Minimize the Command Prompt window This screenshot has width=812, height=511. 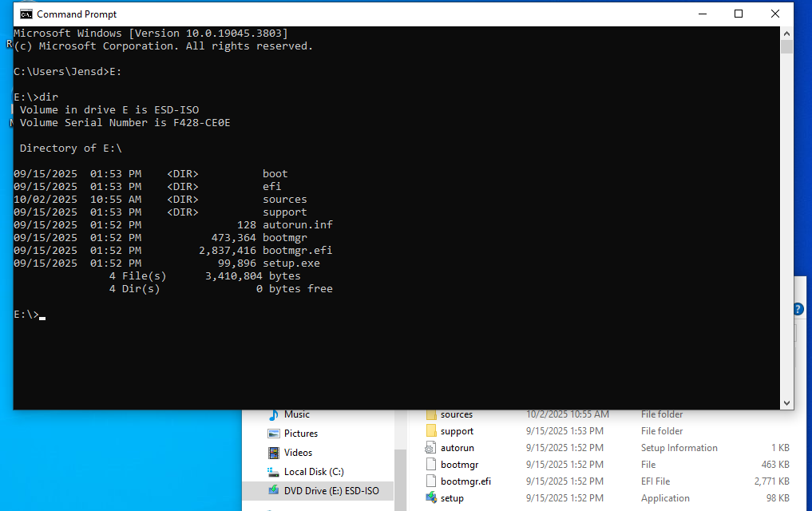click(702, 14)
